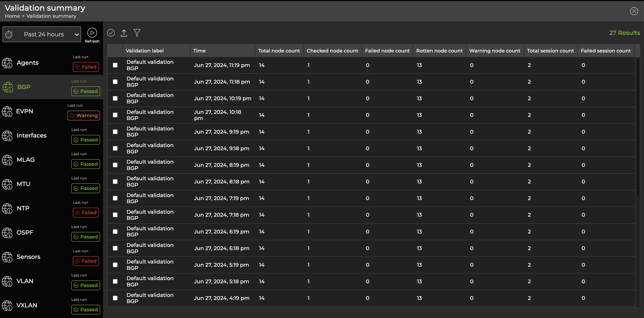This screenshot has width=644, height=318.
Task: Navigate Home via the breadcrumb link
Action: coord(12,16)
